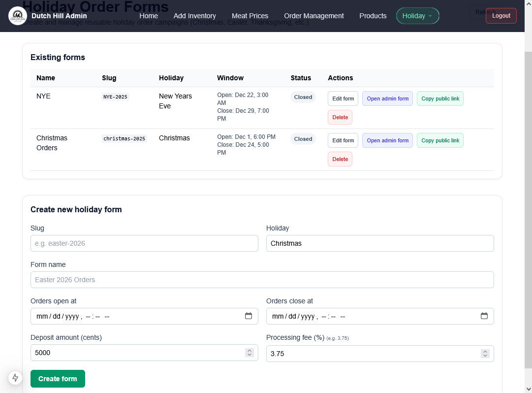532x393 pixels.
Task: Adjust the Processing fee spinner arrows
Action: (x=485, y=354)
